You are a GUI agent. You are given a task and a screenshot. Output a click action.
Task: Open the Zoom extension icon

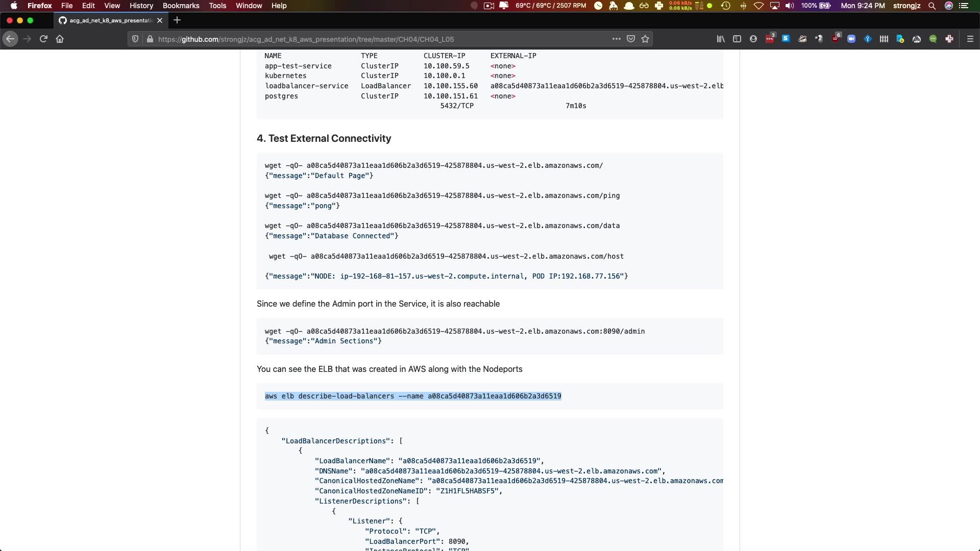[851, 39]
